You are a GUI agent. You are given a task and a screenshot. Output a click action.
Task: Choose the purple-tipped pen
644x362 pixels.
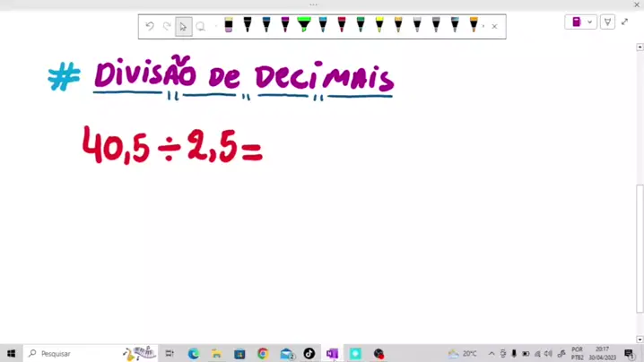(x=285, y=24)
